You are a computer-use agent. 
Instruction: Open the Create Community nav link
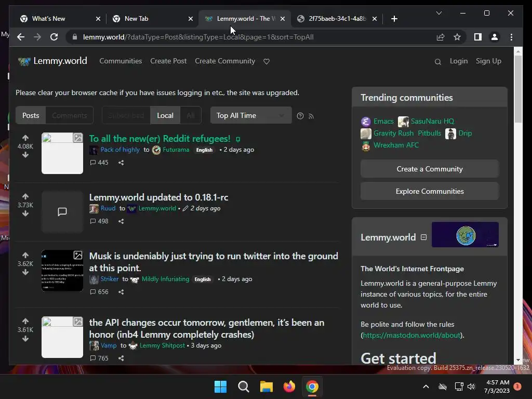pos(225,61)
